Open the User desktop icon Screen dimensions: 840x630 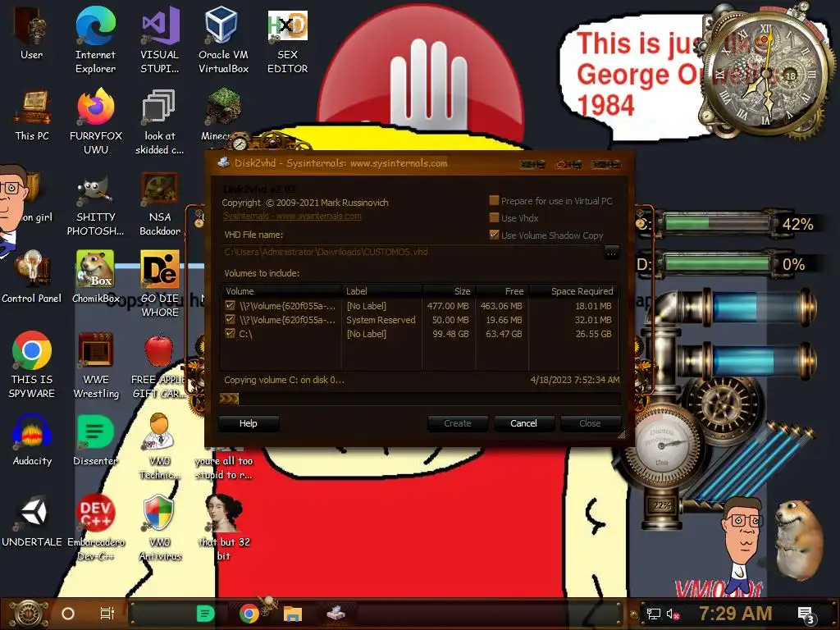tap(31, 34)
